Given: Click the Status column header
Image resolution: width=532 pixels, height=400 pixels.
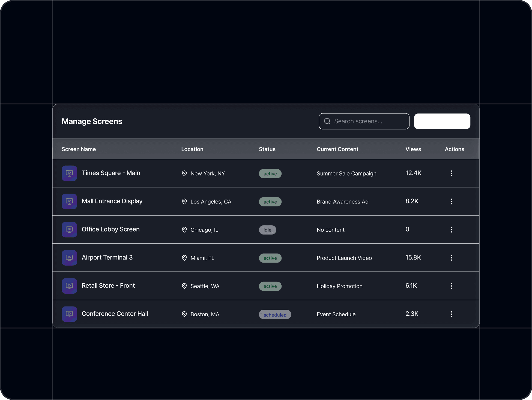Looking at the screenshot, I should (267, 149).
